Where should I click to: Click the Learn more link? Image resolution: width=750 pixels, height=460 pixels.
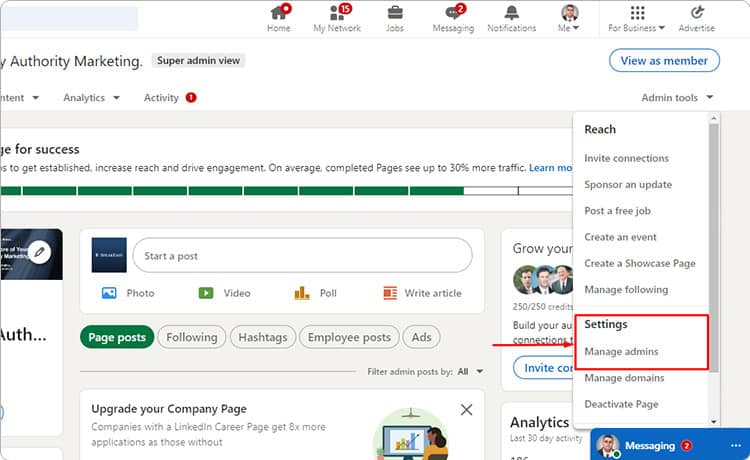click(x=551, y=168)
